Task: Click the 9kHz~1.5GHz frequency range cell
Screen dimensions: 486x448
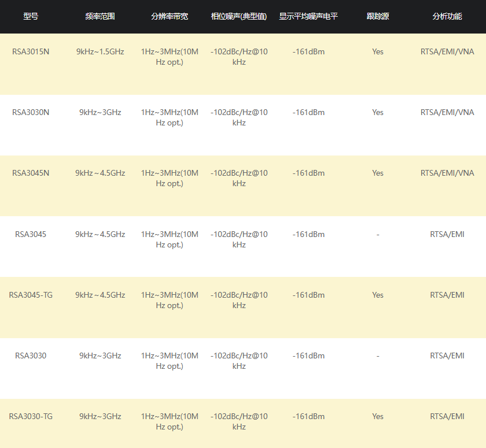Action: click(100, 51)
